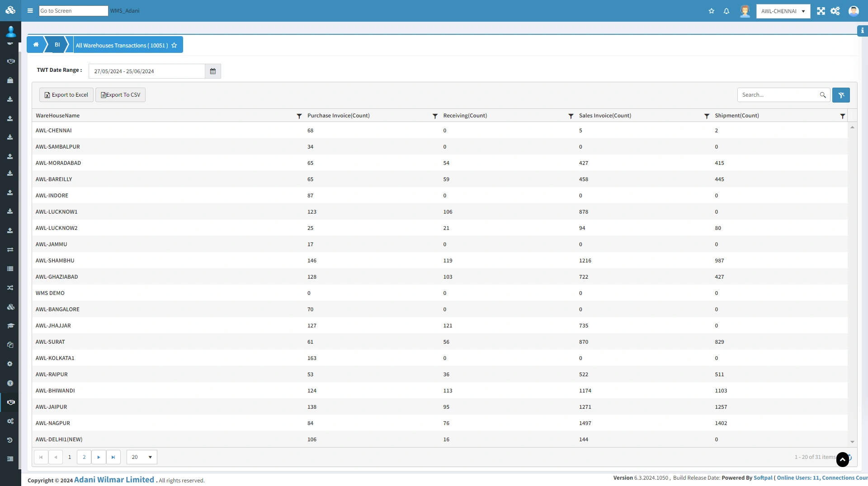Click sales invoice value 1497

click(585, 423)
